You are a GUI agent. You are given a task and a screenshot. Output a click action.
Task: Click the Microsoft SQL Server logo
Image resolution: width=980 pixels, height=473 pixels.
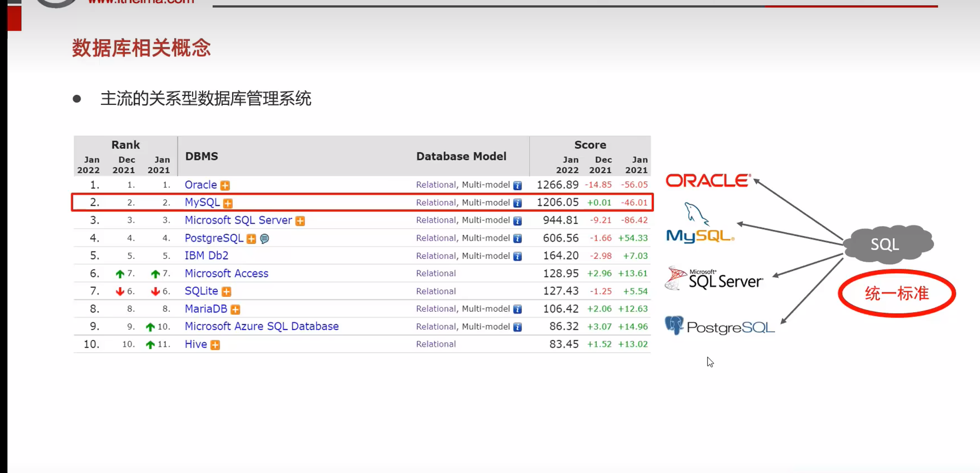point(714,278)
